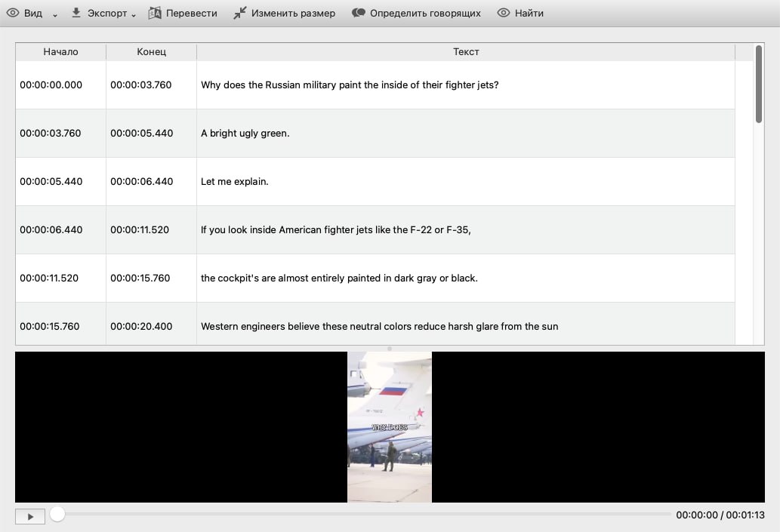Select the line "Western engineers believe these neutral colors..."
The width and height of the screenshot is (780, 532).
(380, 326)
